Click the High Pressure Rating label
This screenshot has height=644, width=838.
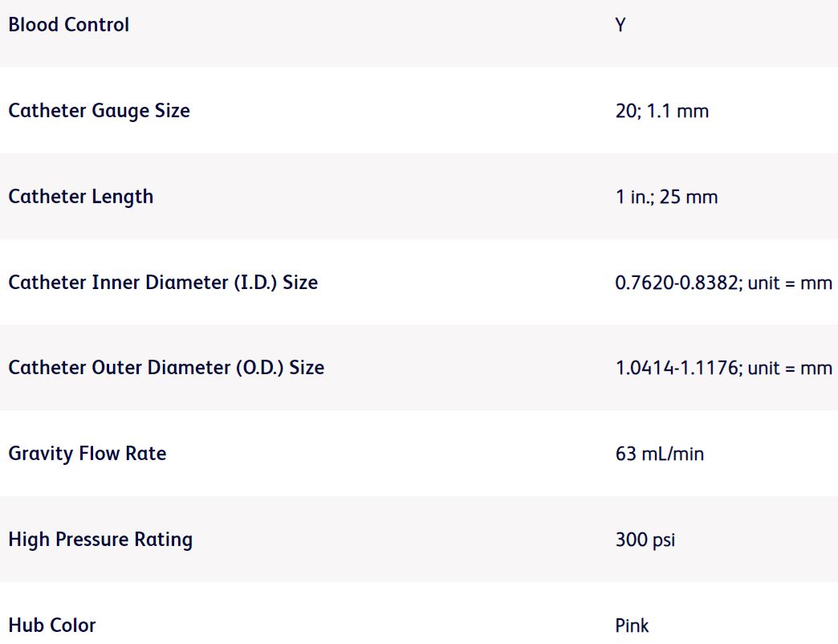[100, 540]
